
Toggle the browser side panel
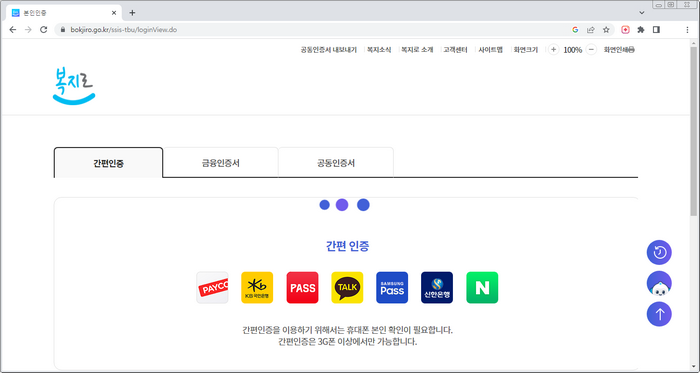click(656, 30)
